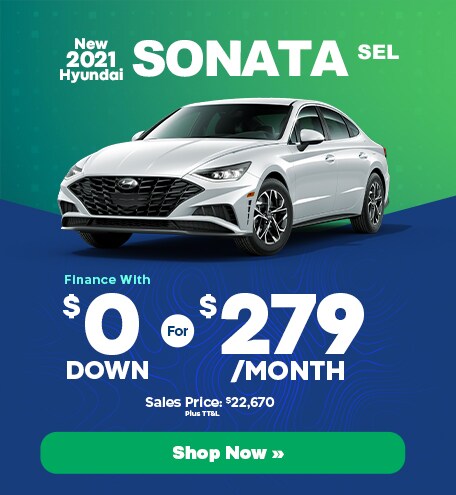456x495 pixels.
Task: Click the /MONTH text
Action: 288,370
